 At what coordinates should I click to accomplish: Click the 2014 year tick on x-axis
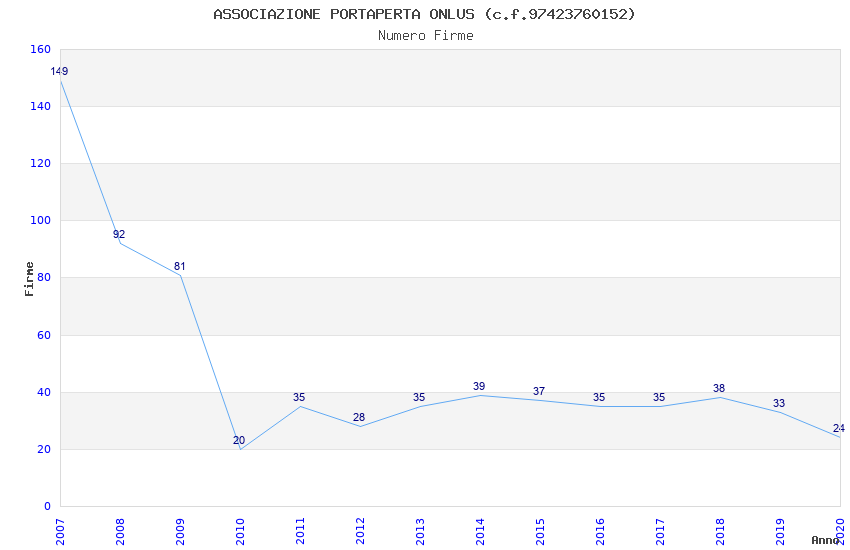(480, 529)
